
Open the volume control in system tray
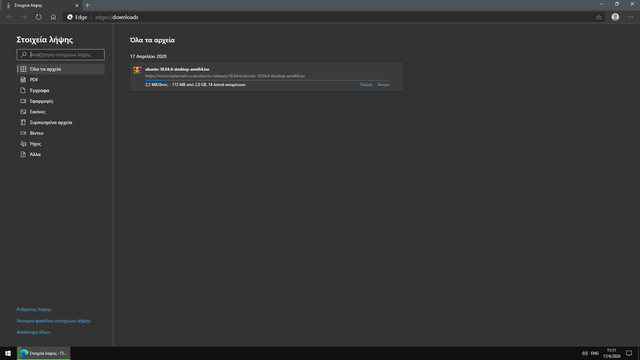click(584, 353)
